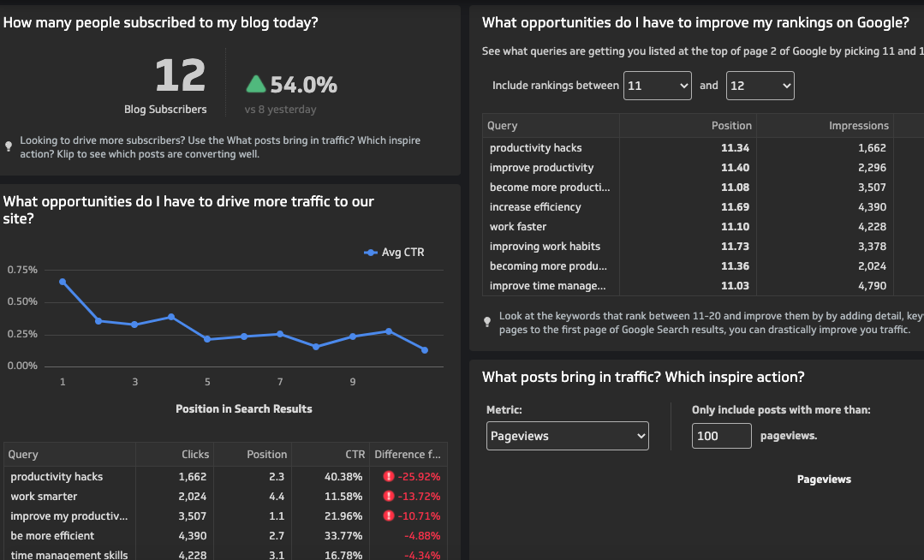The height and width of the screenshot is (560, 924).
Task: Click the lightbulb icon beside the subscribers tip
Action: coord(9,146)
